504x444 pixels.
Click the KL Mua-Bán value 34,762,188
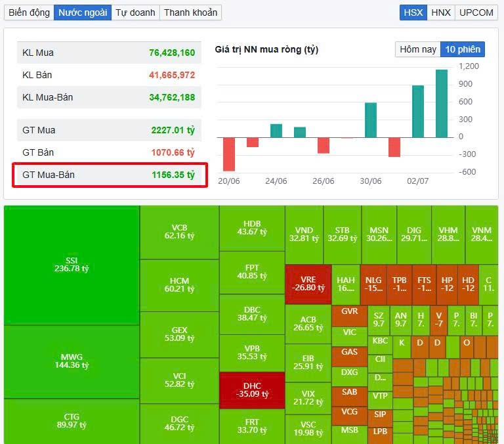(172, 97)
